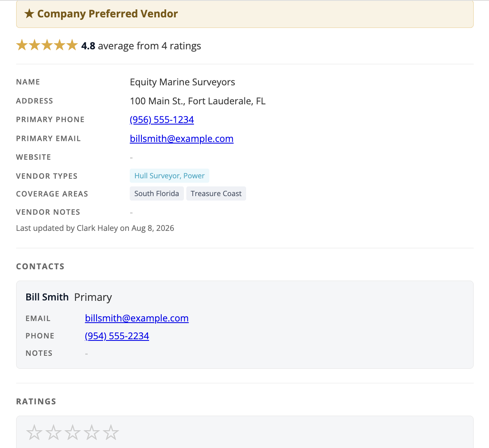Click the South Florida coverage area tag
The image size is (489, 448).
click(156, 194)
